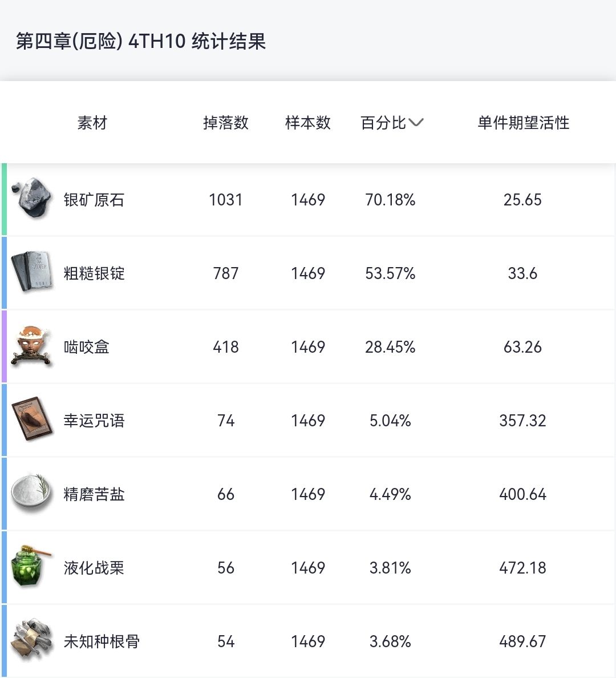Sort by 百分比 column header
The image size is (616, 678).
pyautogui.click(x=383, y=123)
